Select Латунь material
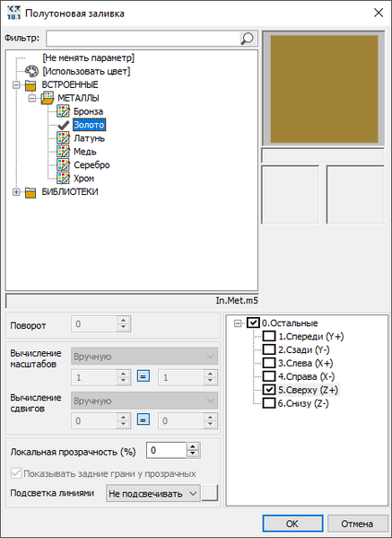 pos(89,138)
